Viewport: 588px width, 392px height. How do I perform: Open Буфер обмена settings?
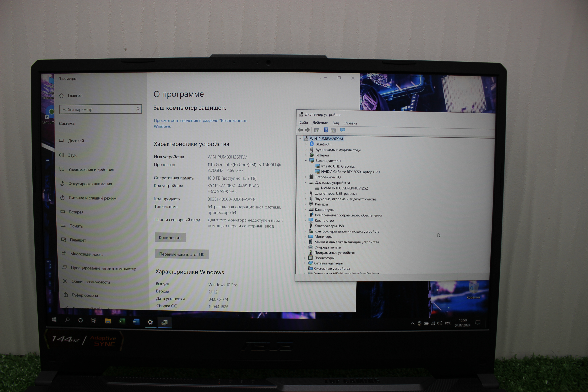81,295
